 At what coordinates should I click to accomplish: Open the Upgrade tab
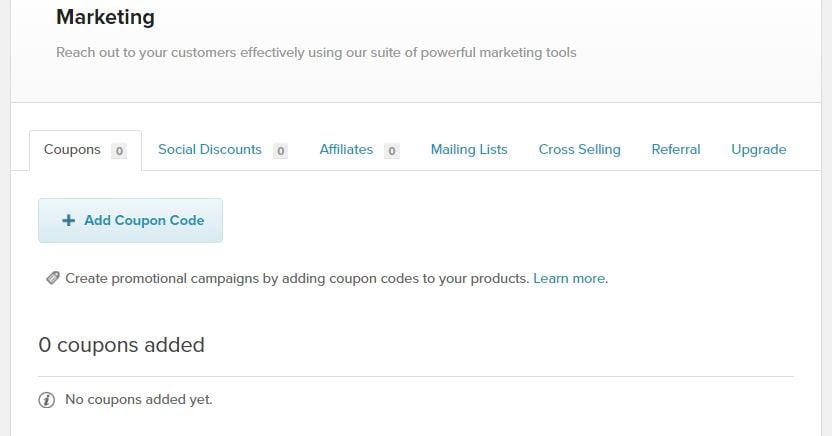[x=758, y=150]
